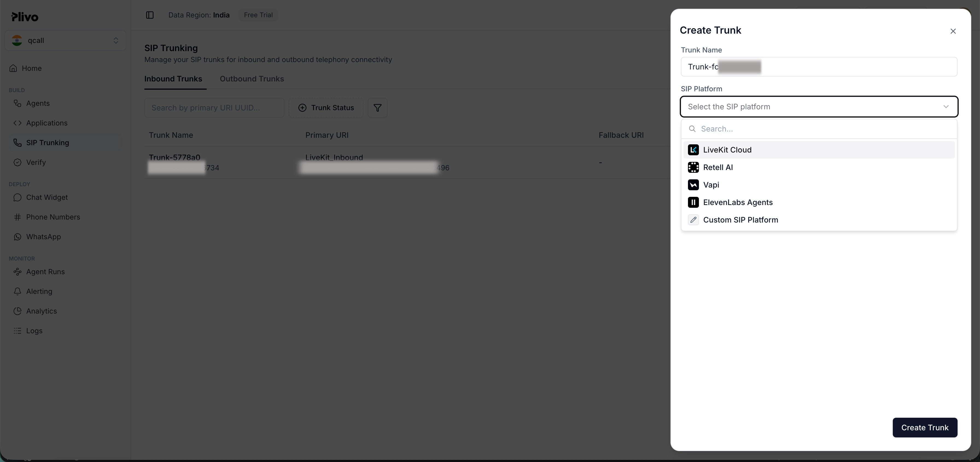Click the Retell AI logo icon

(693, 167)
